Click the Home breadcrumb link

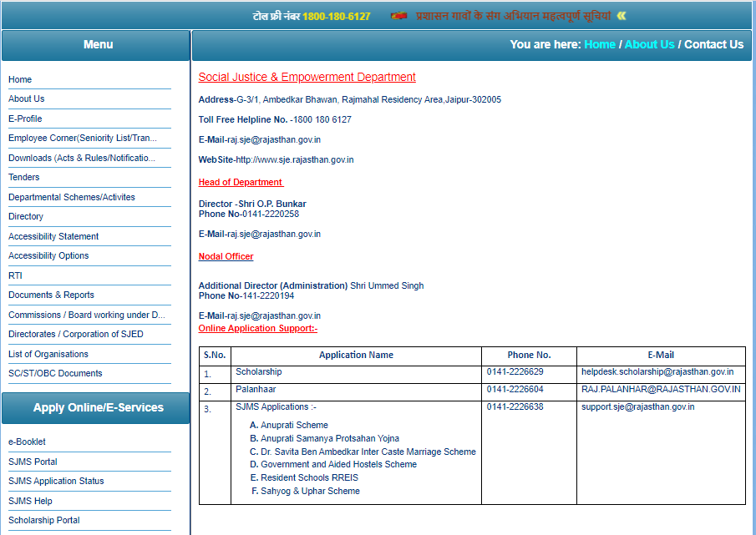click(599, 44)
